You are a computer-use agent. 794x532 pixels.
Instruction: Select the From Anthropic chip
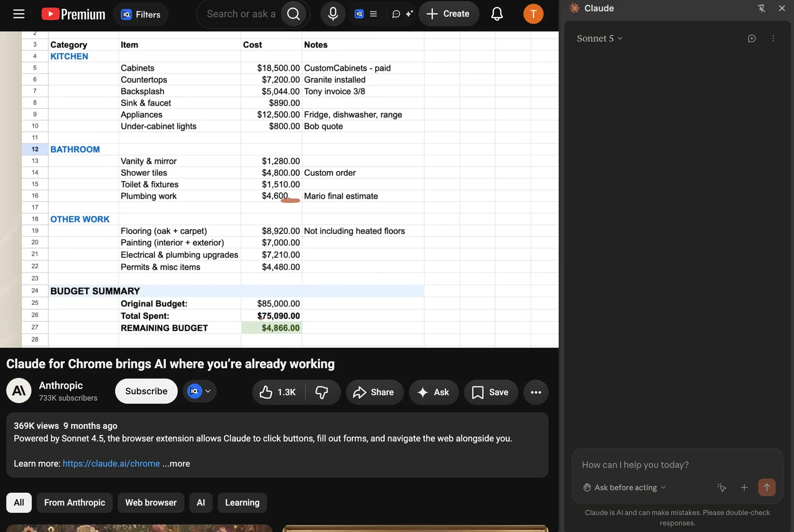point(74,502)
